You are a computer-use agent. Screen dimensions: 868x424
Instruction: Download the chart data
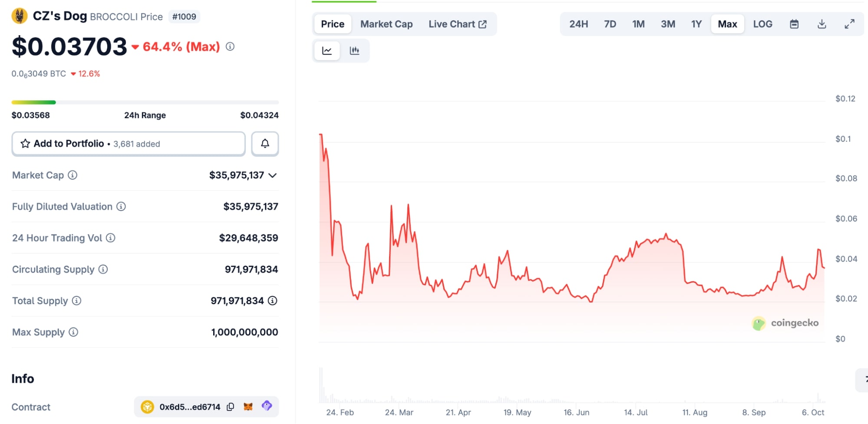pos(822,24)
